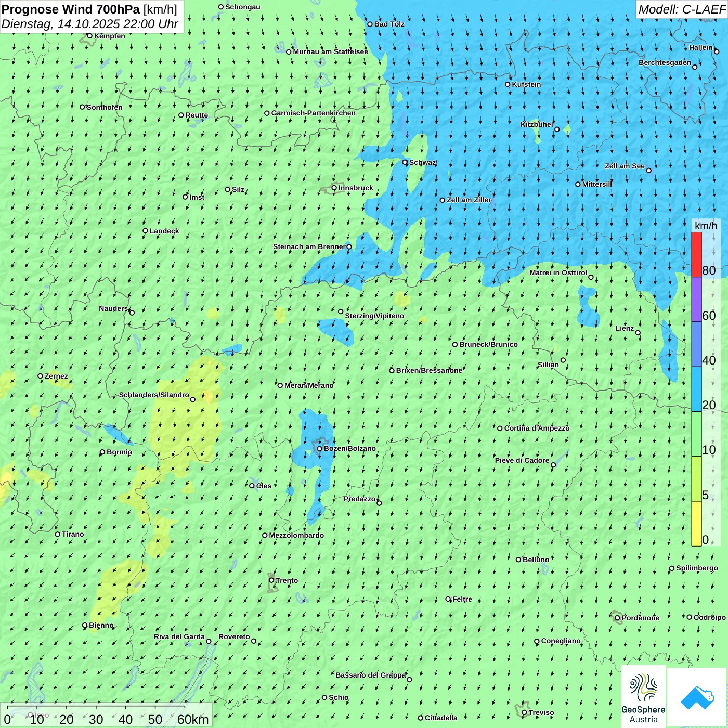This screenshot has width=728, height=728.
Task: Click the Belluno city marker
Action: pos(518,560)
